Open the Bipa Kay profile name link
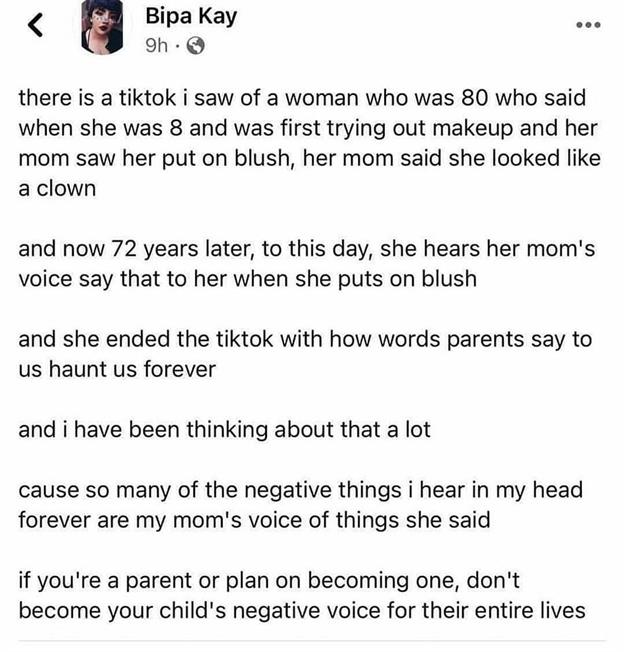Viewport: 624px width, 652px height. (191, 17)
